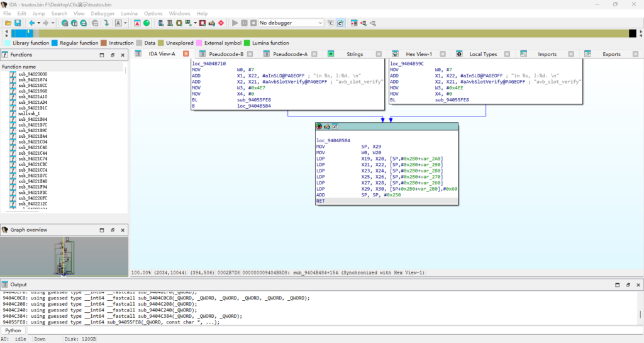Click the Regular function color swatch
644x343 pixels.
[x=55, y=43]
